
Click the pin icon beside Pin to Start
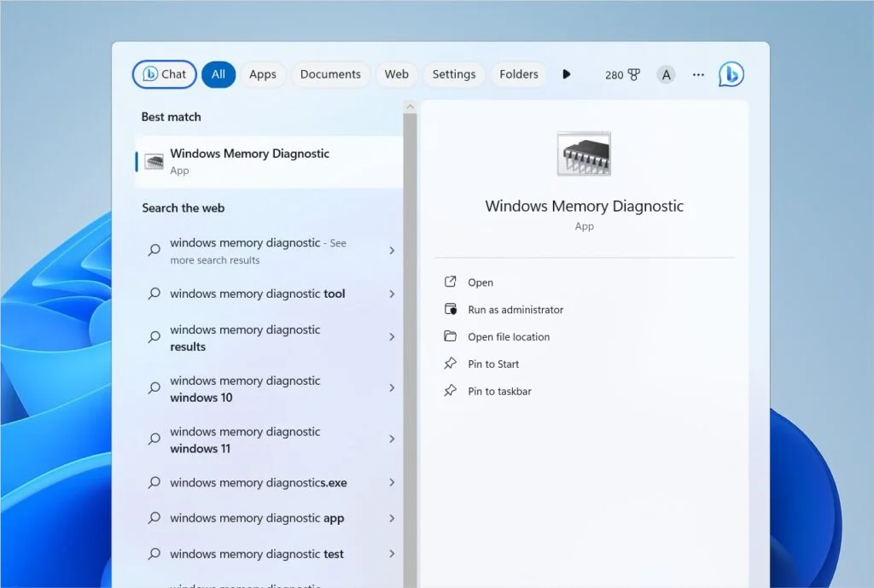click(x=451, y=364)
